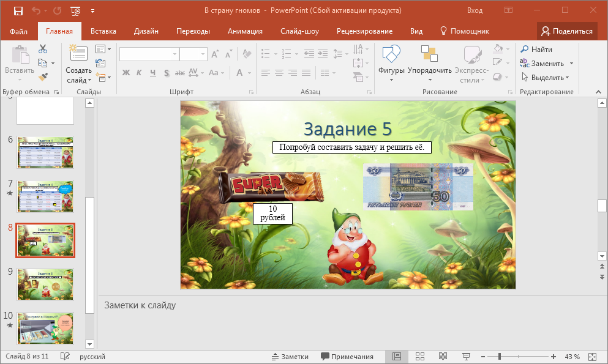Open the font color dropdown

(249, 72)
